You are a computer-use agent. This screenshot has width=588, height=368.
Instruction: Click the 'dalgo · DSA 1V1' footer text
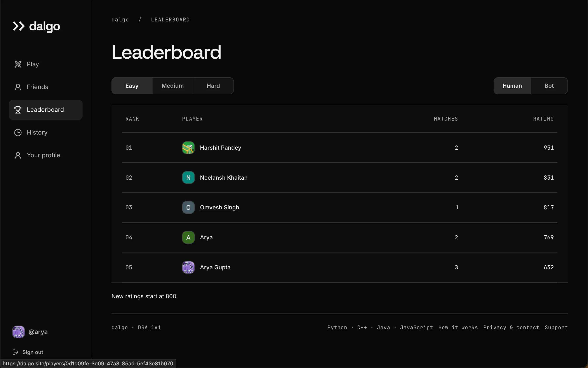click(x=136, y=328)
